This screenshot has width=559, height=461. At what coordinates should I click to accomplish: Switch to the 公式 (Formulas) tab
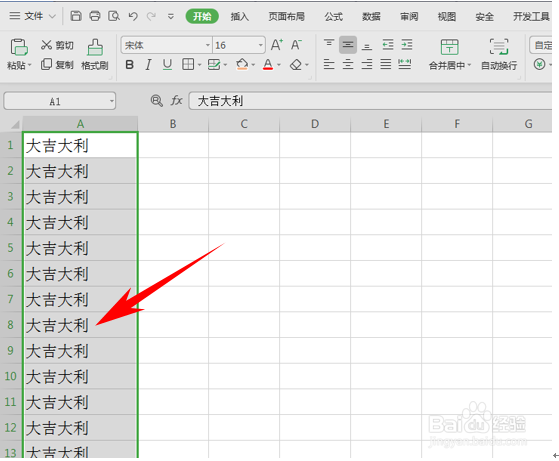click(334, 16)
